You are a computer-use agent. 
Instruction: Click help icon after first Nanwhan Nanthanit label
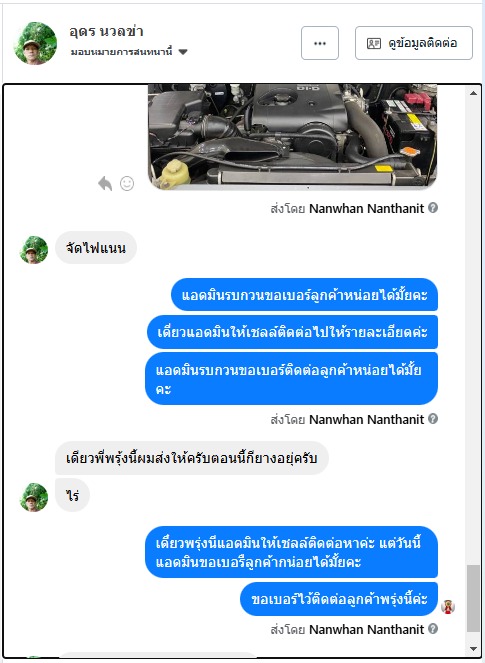(x=433, y=208)
